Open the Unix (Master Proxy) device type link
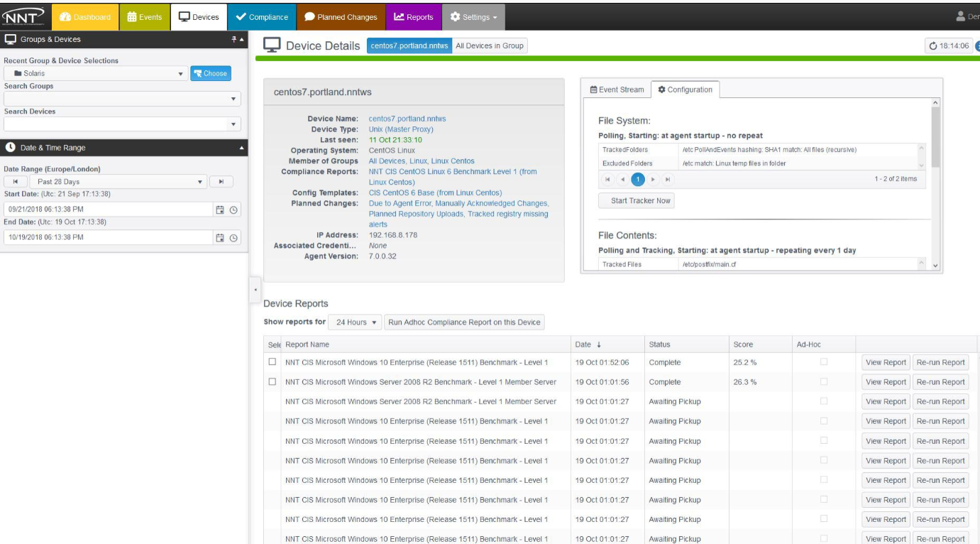This screenshot has height=544, width=980. coord(401,129)
